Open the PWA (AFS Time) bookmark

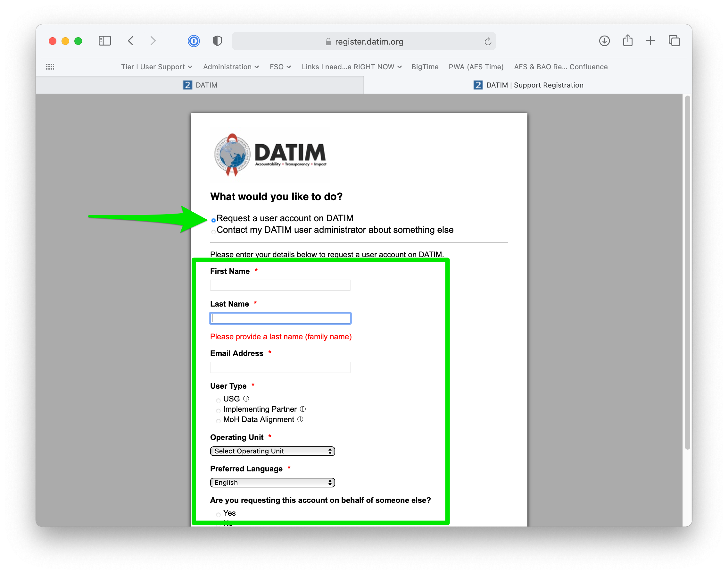pos(476,67)
